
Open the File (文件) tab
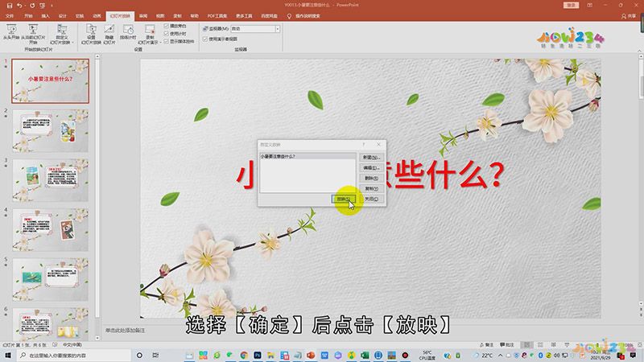coord(10,16)
